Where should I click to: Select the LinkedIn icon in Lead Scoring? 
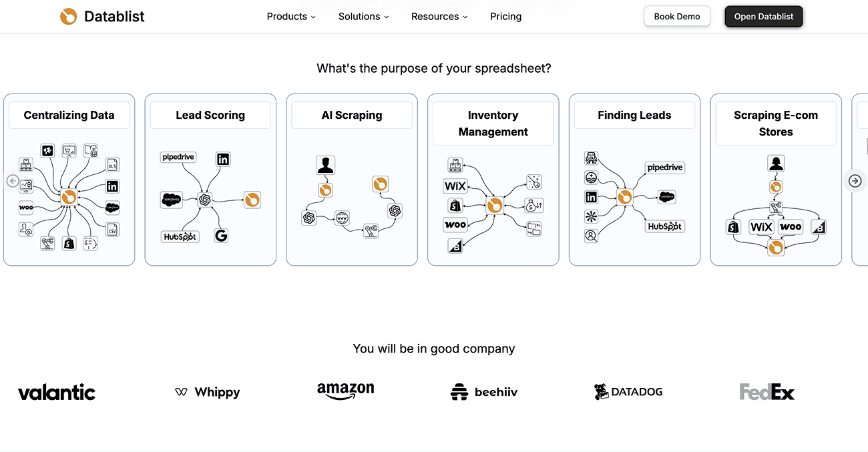(222, 159)
